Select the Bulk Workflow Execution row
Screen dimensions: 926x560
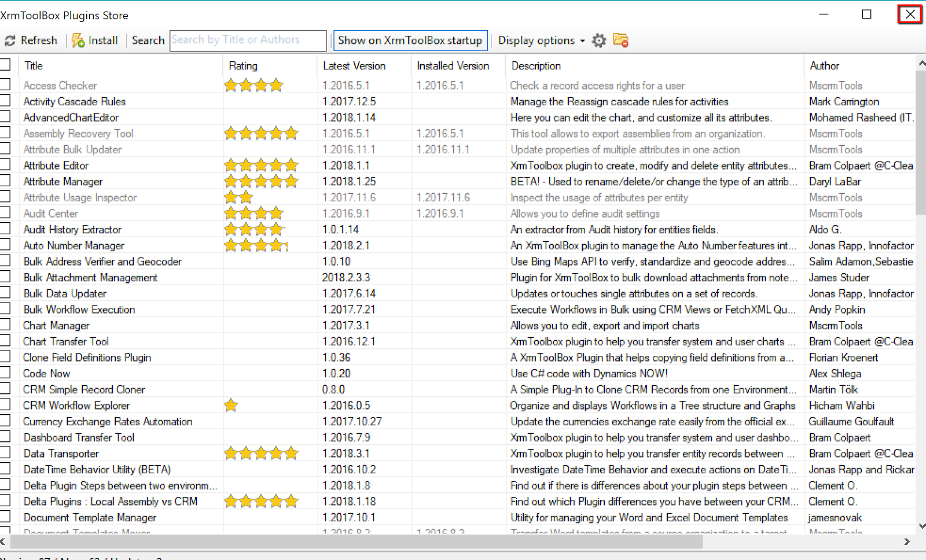coord(457,310)
